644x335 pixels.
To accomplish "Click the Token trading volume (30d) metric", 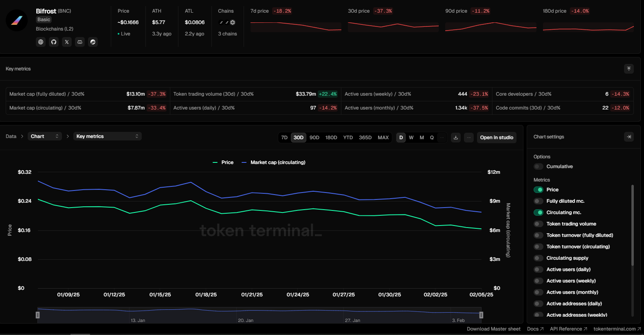I will pyautogui.click(x=255, y=94).
